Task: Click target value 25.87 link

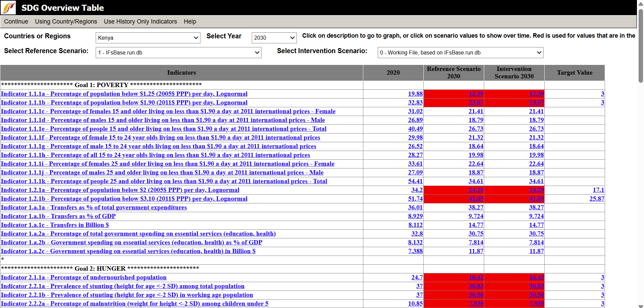Action: pos(597,199)
